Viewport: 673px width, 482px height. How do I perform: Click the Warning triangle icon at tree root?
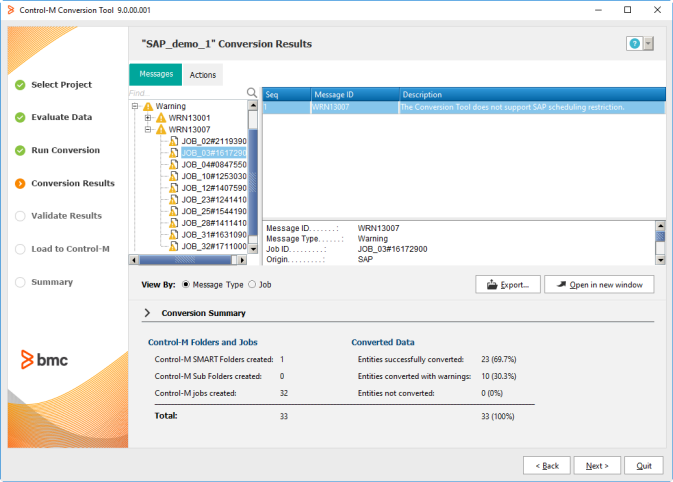148,106
